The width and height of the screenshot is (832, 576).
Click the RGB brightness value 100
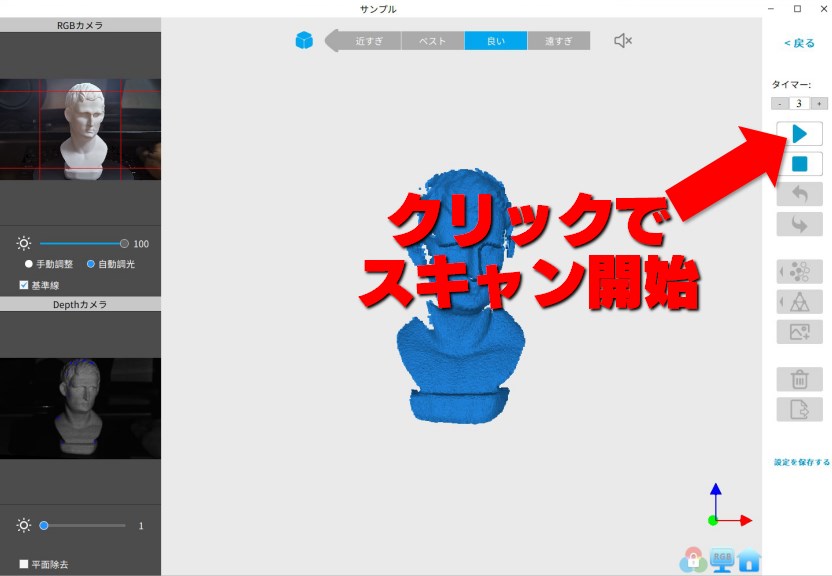(x=141, y=244)
